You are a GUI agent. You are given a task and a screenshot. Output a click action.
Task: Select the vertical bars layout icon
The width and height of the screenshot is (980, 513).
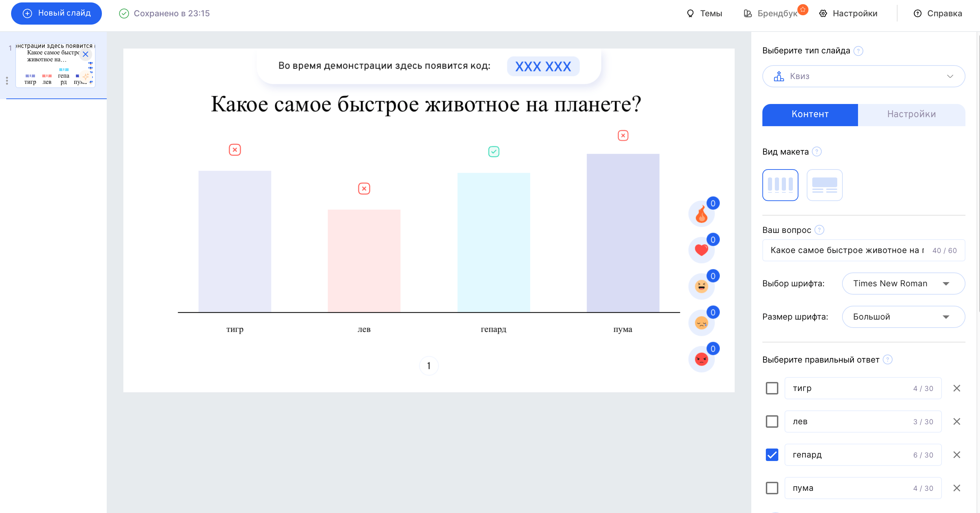780,185
